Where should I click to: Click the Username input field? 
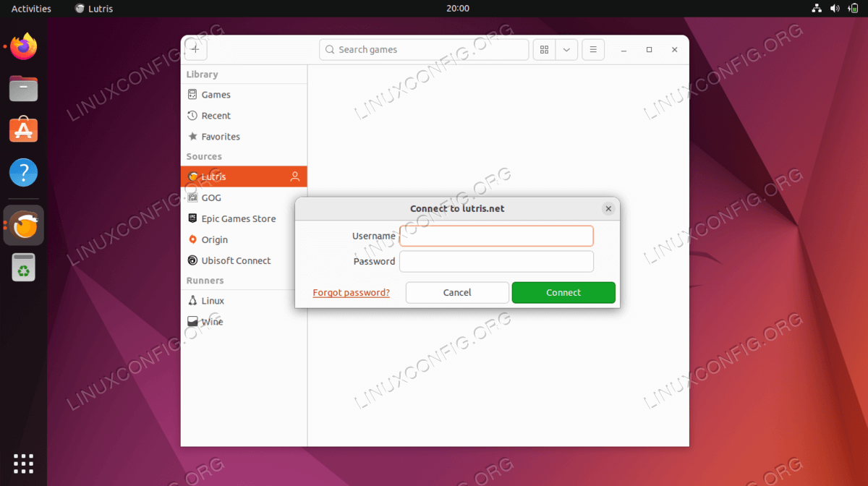(496, 236)
